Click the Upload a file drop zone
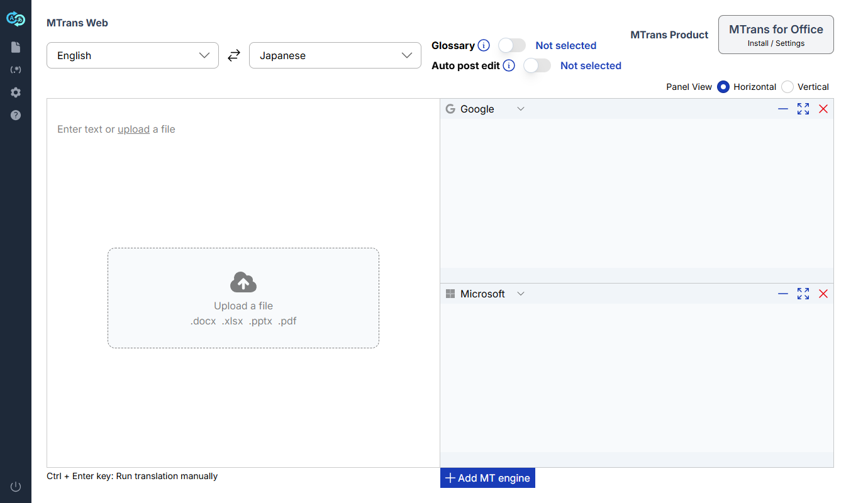The width and height of the screenshot is (868, 503). (243, 298)
